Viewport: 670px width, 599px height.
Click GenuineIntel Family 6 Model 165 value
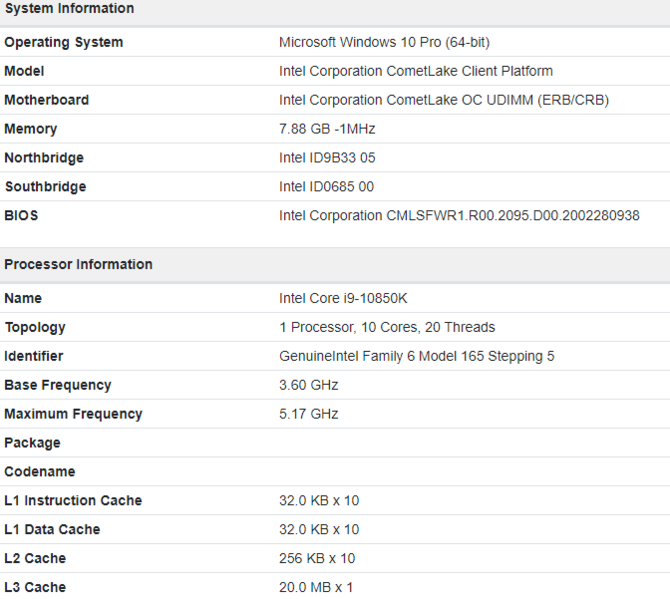point(417,356)
